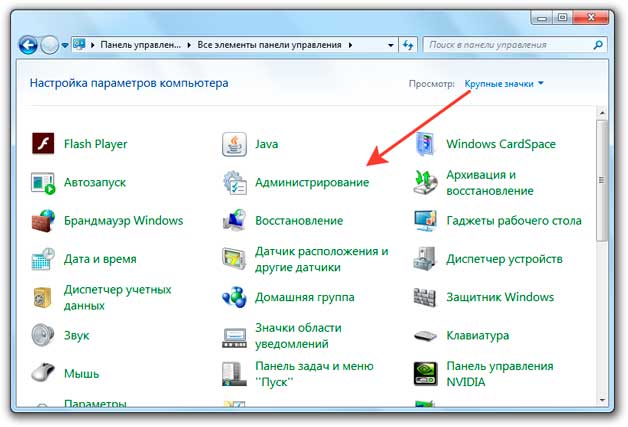628x427 pixels.
Task: Click the Control Panel icon in address bar
Action: [79, 44]
